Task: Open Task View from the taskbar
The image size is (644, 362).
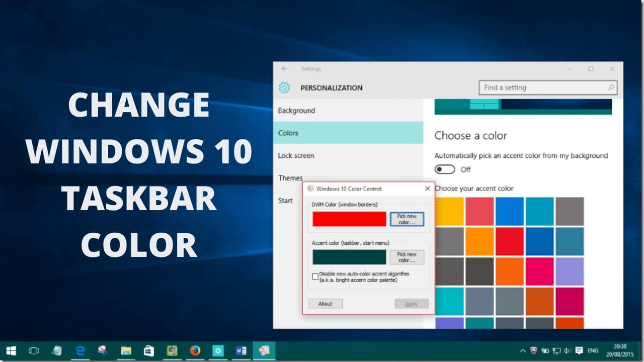Action: 34,350
